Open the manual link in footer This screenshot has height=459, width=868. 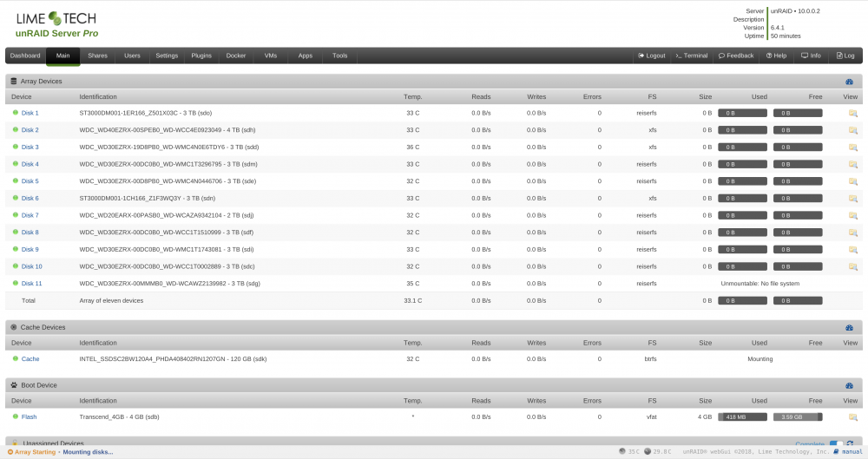pos(852,452)
